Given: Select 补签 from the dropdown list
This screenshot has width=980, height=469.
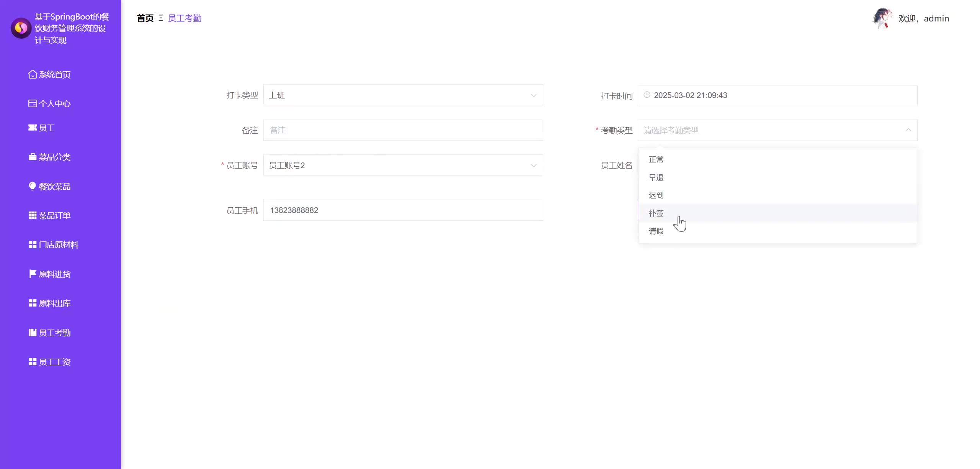Looking at the screenshot, I should pyautogui.click(x=656, y=213).
